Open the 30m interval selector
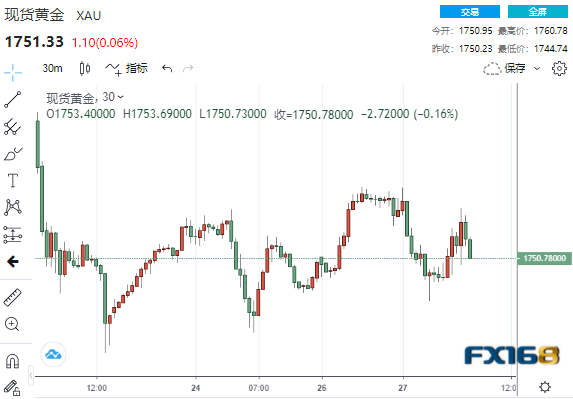The image size is (573, 399). pos(52,68)
